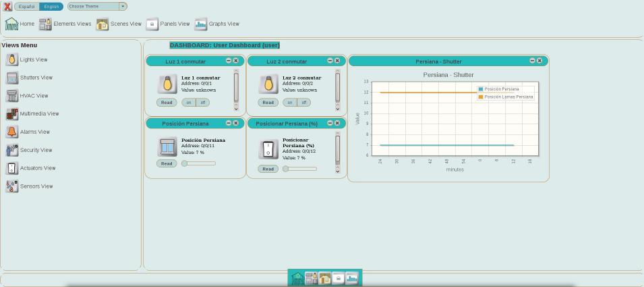The width and height of the screenshot is (644, 287).
Task: Open the Actuators View switch icon
Action: (12, 168)
